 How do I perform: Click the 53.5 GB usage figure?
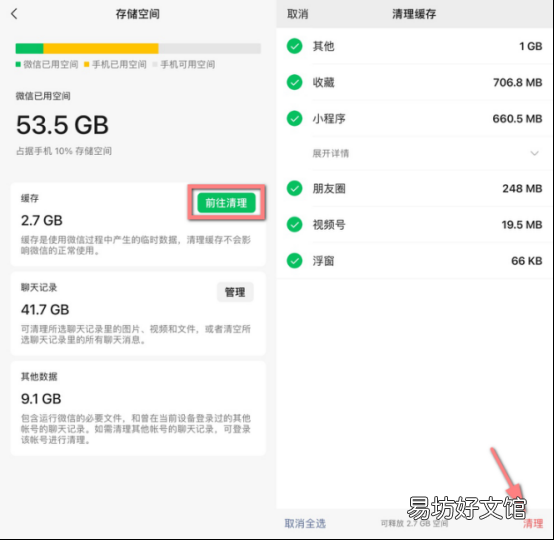[x=63, y=125]
